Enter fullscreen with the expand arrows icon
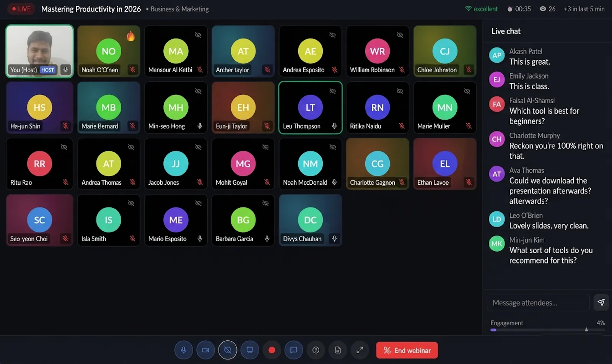 [360, 350]
